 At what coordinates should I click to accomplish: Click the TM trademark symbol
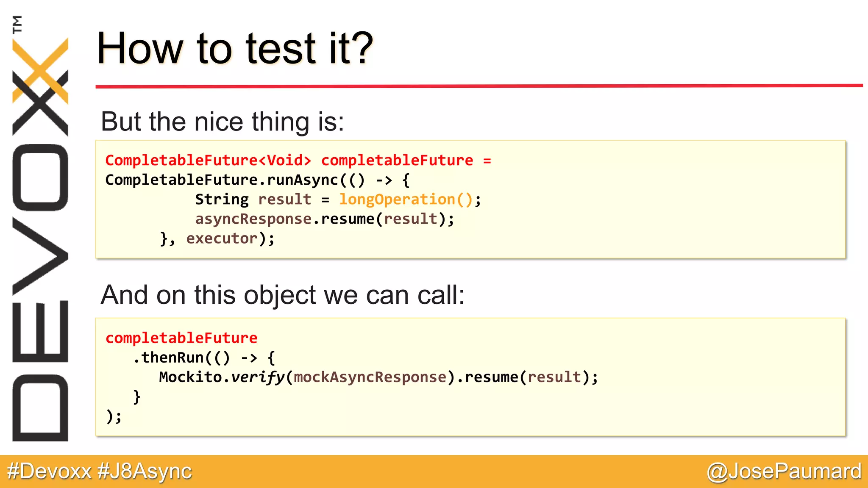(x=17, y=24)
